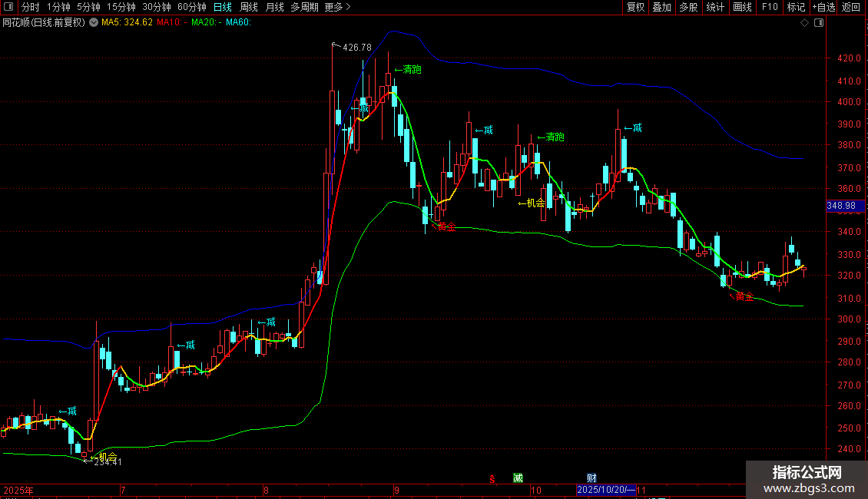Select the 1分钟 period
868x499 pixels.
click(58, 7)
